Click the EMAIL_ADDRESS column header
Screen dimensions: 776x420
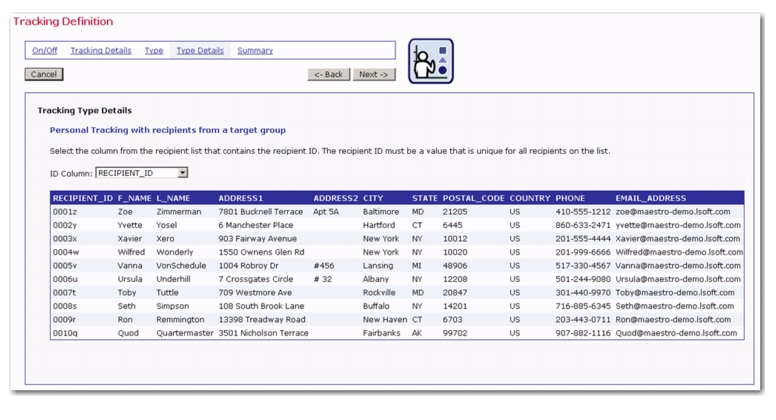point(651,198)
